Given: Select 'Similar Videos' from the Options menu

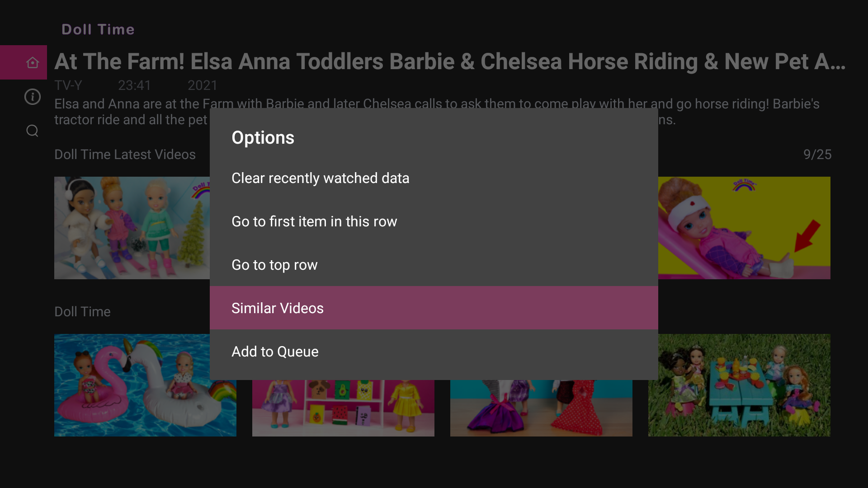Looking at the screenshot, I should [278, 308].
